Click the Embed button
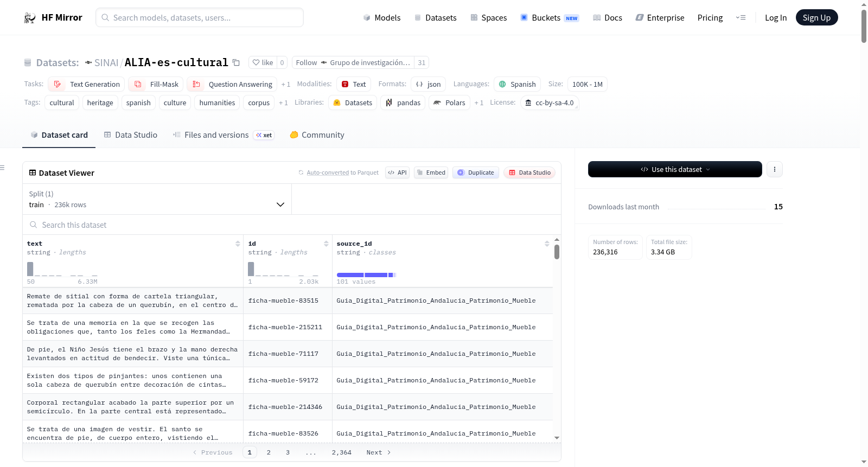868x467 pixels. click(431, 172)
